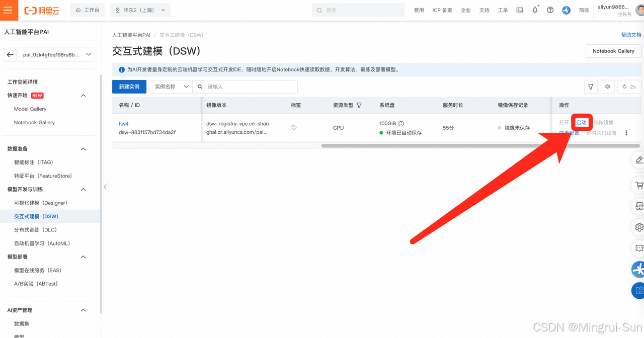Image resolution: width=644 pixels, height=338 pixels.
Task: Open Notebook Gallery in sidebar
Action: point(34,122)
